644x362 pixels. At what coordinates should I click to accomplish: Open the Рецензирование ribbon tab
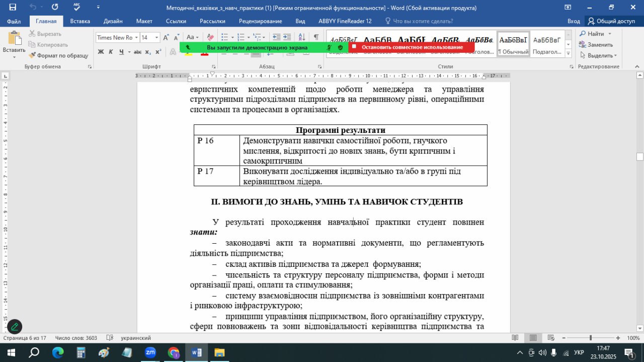260,21
